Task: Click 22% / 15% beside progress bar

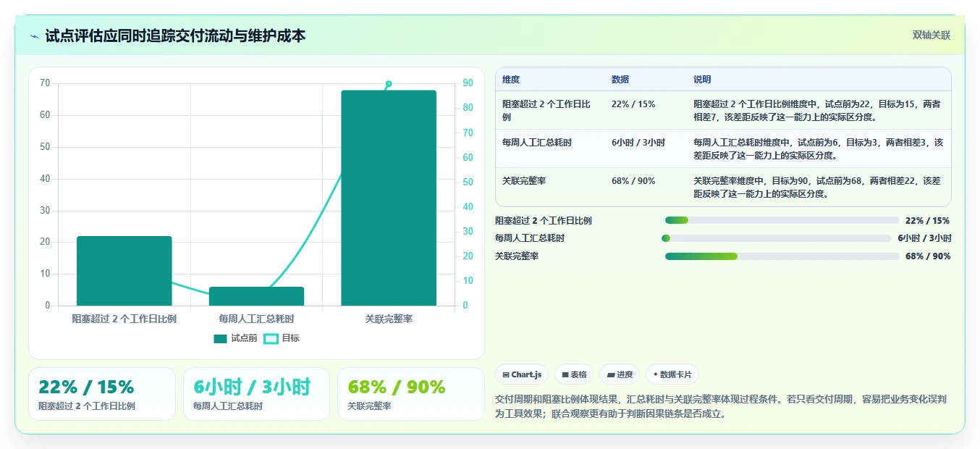Action: click(928, 220)
